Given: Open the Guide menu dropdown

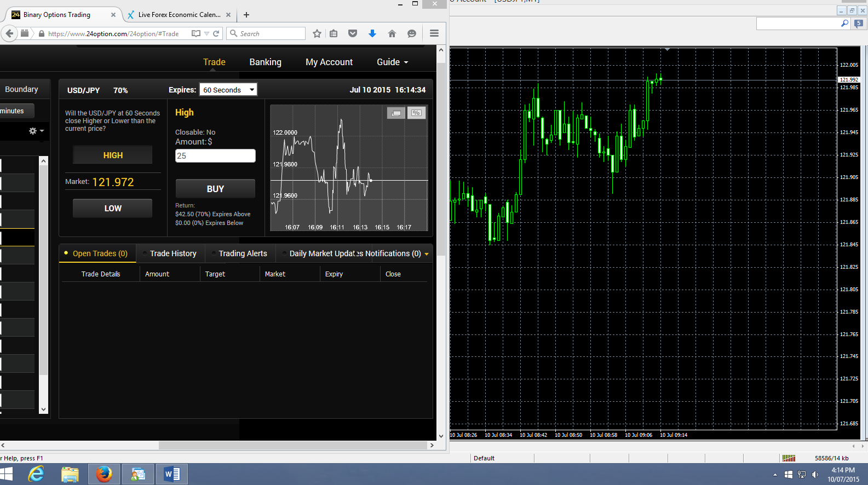Looking at the screenshot, I should coord(392,62).
